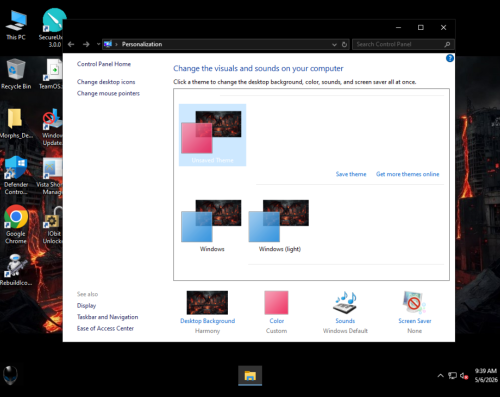The height and width of the screenshot is (397, 500).
Task: Expand the address bar history dropdown
Action: tap(334, 45)
